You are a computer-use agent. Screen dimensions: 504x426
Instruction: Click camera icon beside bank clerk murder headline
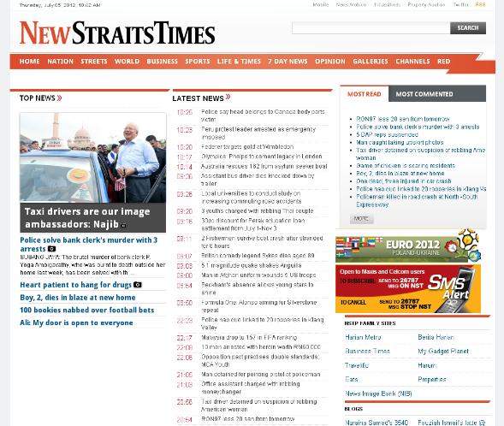[x=51, y=249]
